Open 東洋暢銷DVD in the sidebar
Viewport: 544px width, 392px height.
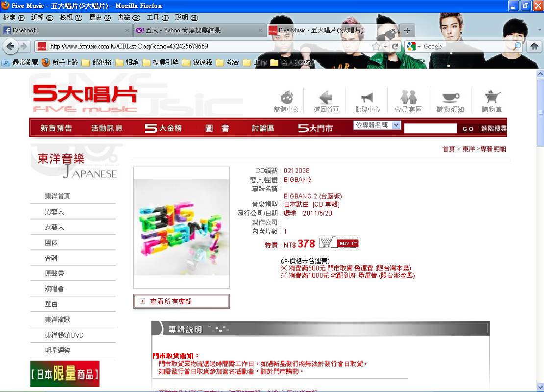pyautogui.click(x=64, y=335)
